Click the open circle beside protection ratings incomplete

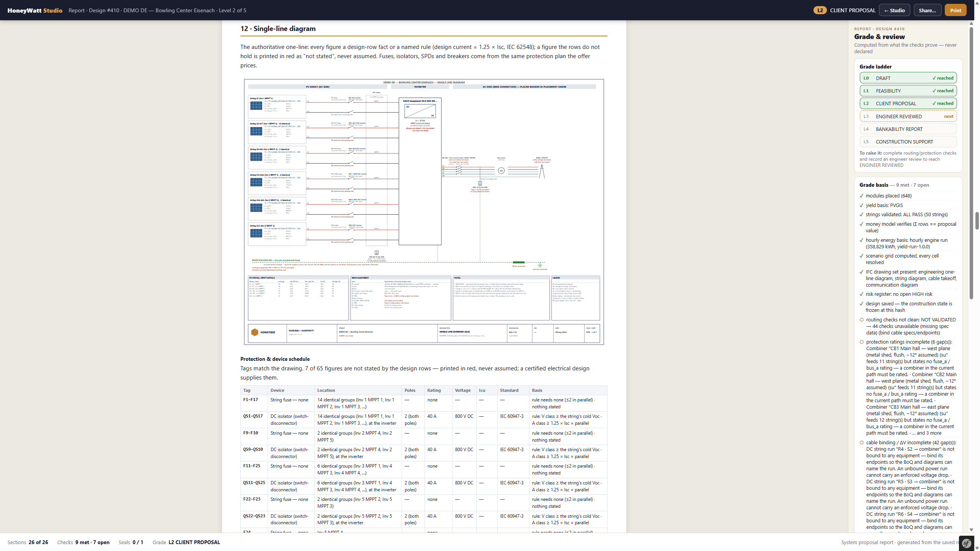pos(862,342)
